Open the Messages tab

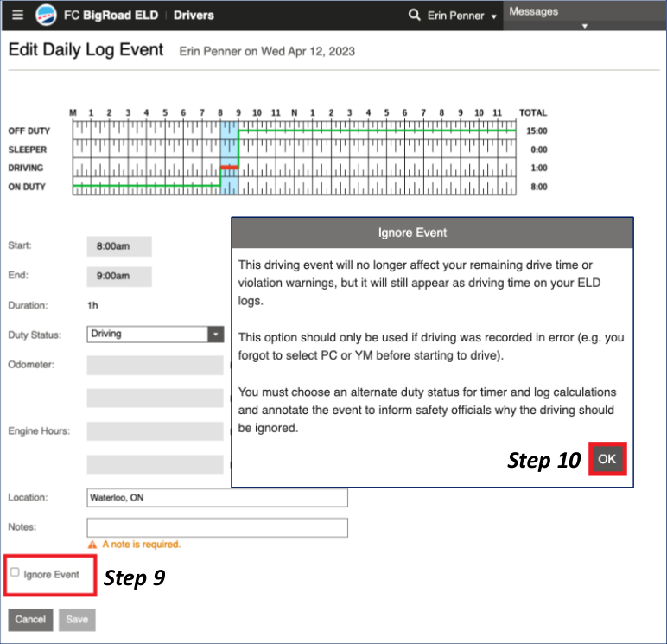click(x=534, y=11)
